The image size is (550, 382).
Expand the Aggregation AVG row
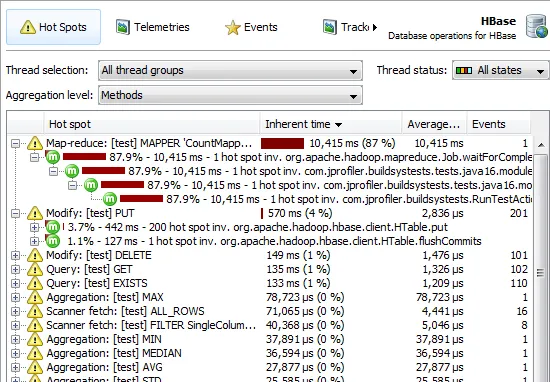[x=15, y=367]
